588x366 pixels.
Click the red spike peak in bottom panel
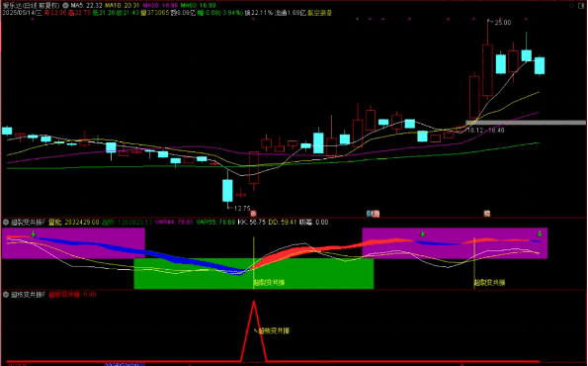tap(254, 302)
